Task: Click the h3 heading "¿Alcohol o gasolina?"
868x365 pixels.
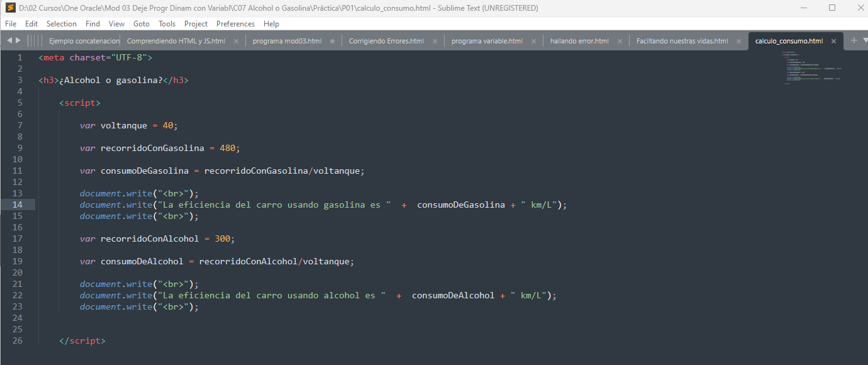Action: click(x=113, y=80)
